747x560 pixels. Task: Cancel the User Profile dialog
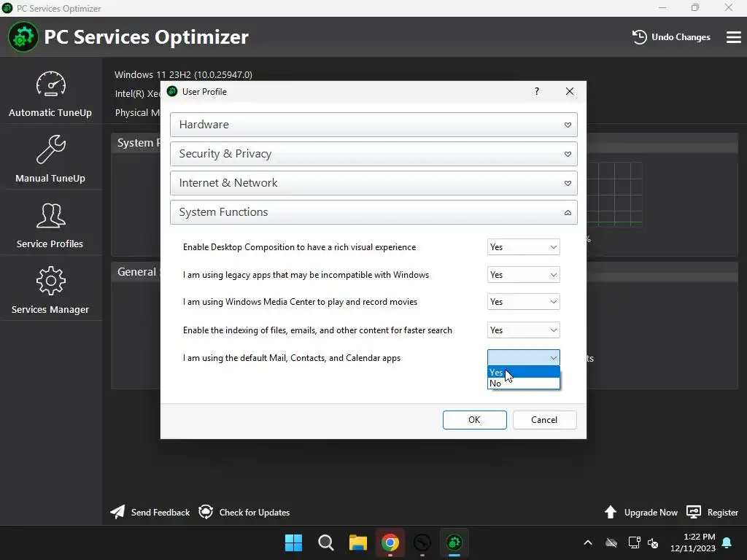[544, 419]
